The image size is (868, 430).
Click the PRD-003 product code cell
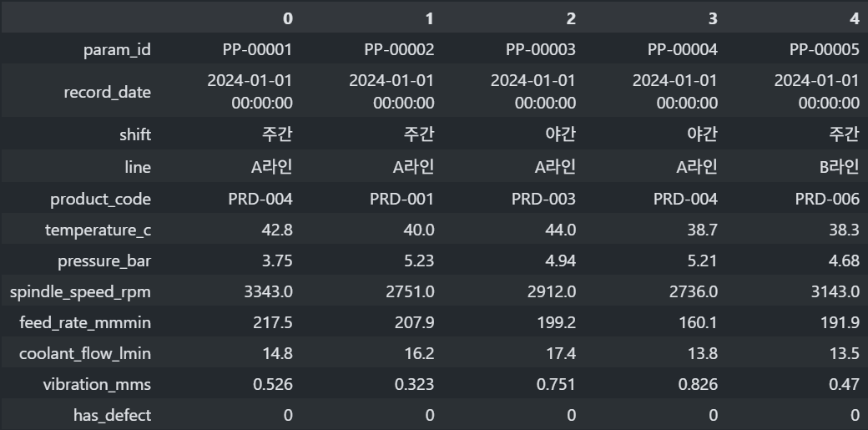[x=541, y=200]
